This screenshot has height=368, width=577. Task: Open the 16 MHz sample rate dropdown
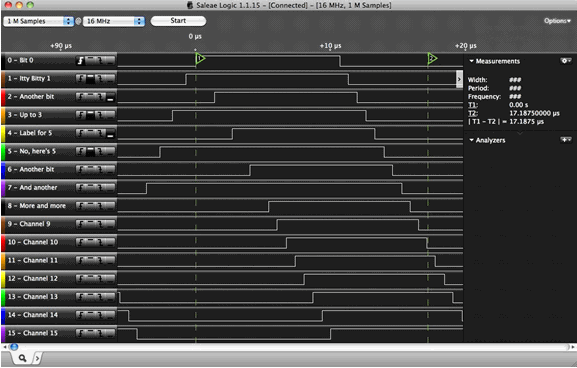(114, 21)
